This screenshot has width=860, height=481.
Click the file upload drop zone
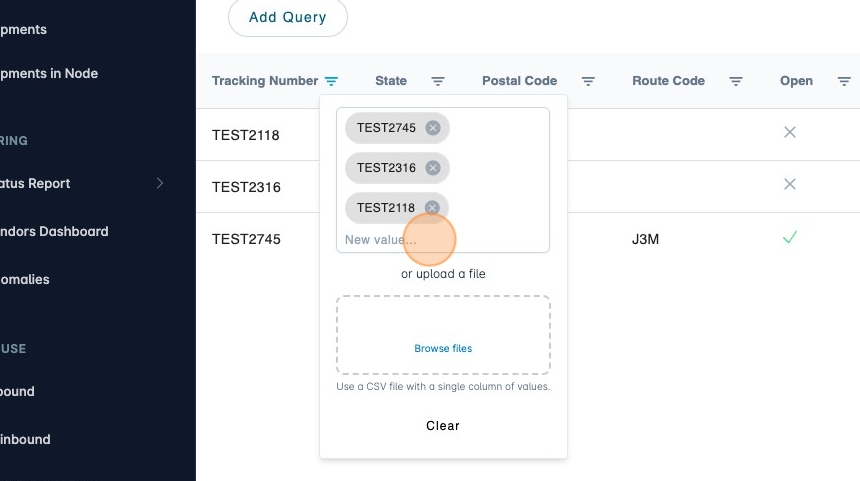pyautogui.click(x=443, y=334)
